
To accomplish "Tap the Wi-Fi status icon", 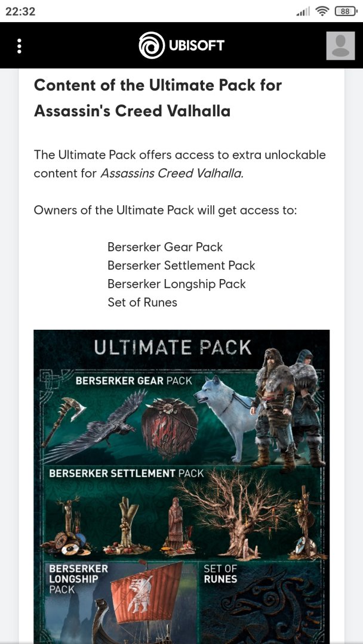I will click(323, 11).
